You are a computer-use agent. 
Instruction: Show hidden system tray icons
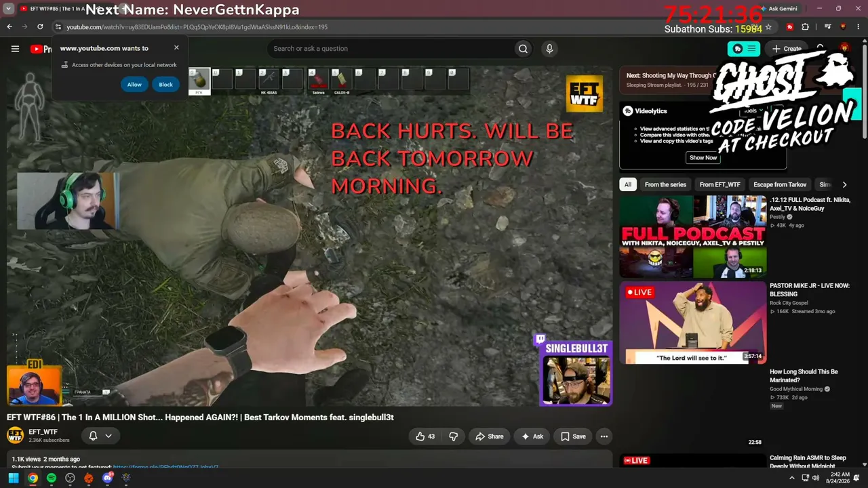click(792, 479)
